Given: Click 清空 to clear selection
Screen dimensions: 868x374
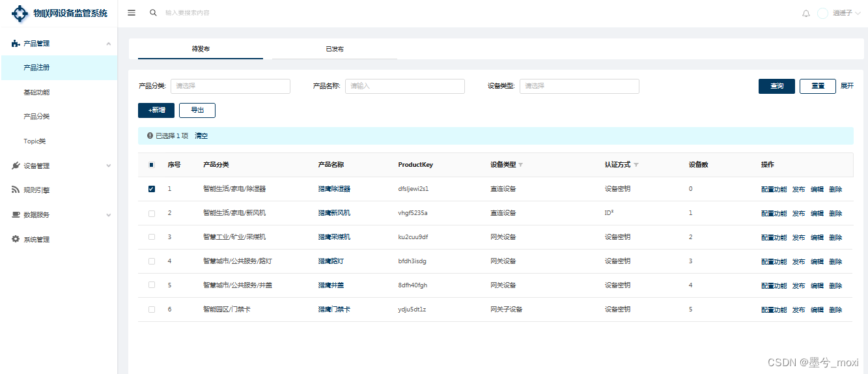Looking at the screenshot, I should pyautogui.click(x=201, y=136).
